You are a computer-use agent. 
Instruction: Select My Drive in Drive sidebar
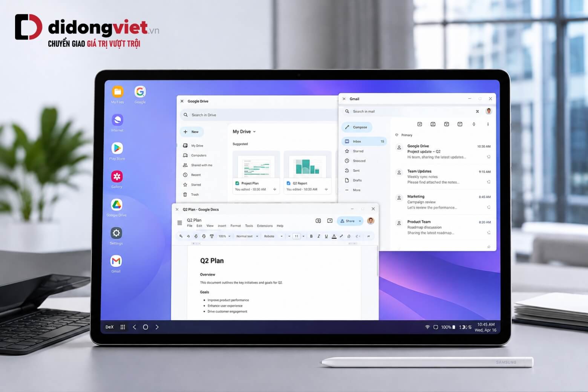point(193,145)
